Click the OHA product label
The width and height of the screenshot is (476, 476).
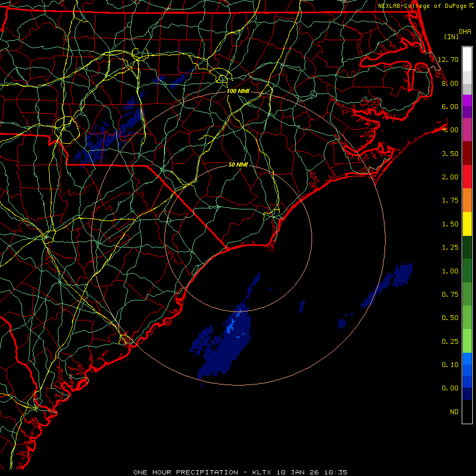point(465,32)
